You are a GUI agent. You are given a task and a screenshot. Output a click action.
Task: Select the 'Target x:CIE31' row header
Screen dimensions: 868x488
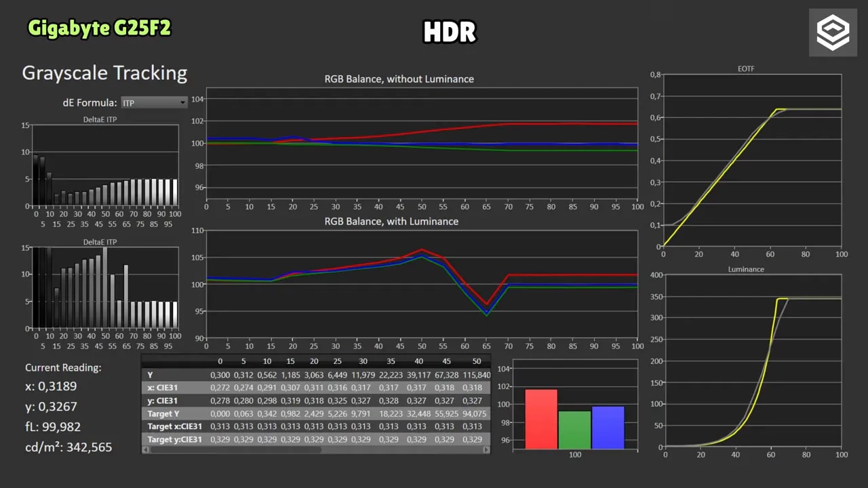tap(174, 426)
